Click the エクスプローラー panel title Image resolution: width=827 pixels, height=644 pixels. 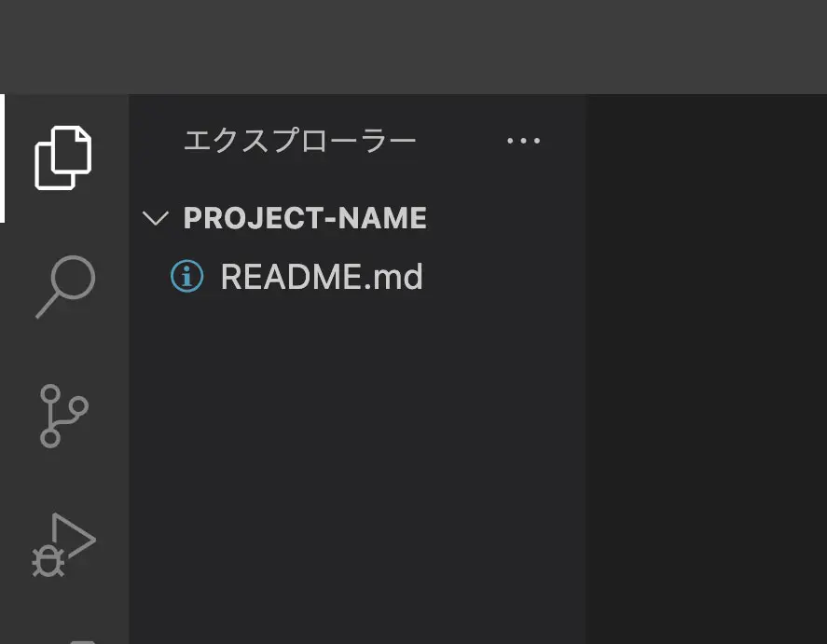point(299,142)
